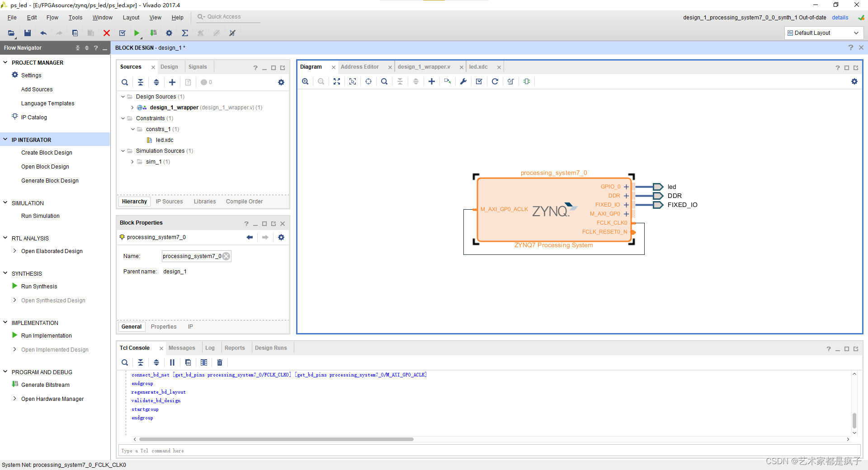Switch to the led.xdc tab
The image size is (868, 470).
(x=478, y=67)
